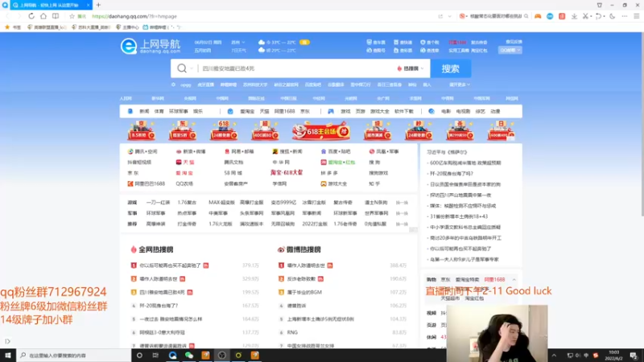Open new tab with plus button
The image size is (644, 362).
coord(98,5)
